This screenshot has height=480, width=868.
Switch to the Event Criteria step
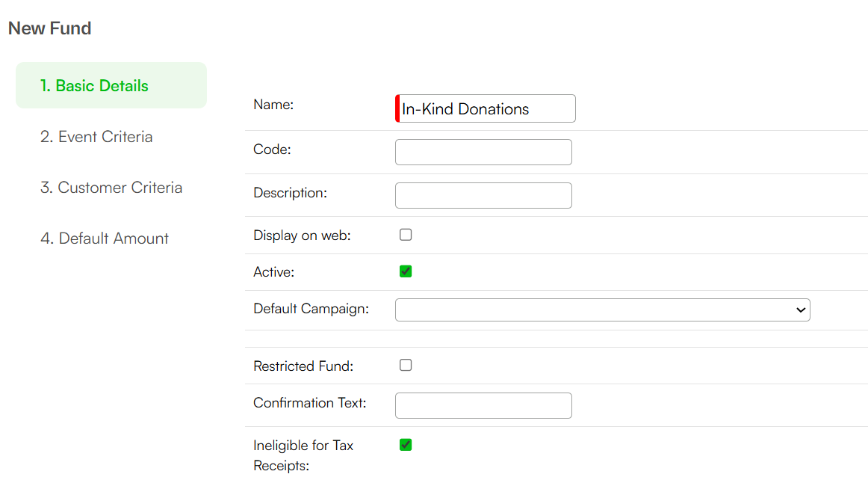96,136
